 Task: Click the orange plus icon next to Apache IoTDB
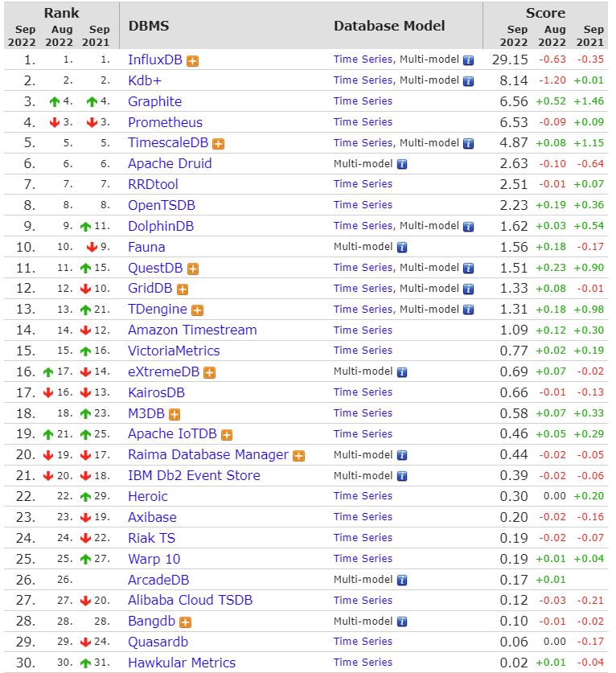point(227,435)
